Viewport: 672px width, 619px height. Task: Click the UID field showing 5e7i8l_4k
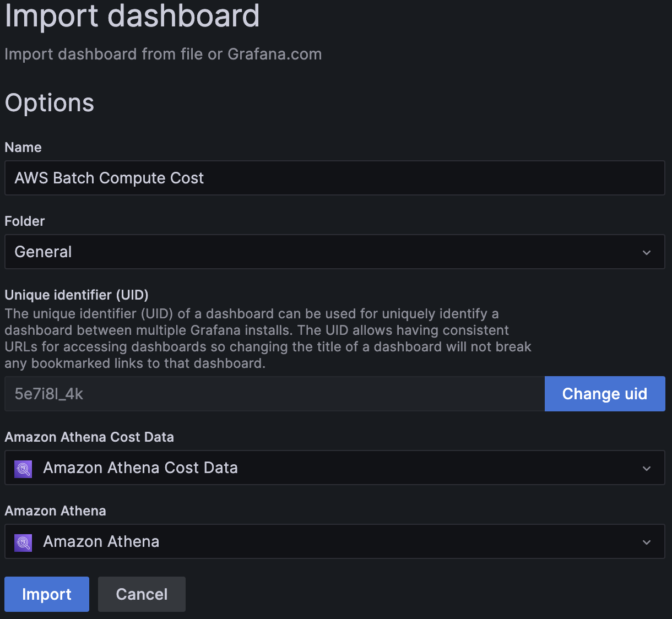click(274, 394)
